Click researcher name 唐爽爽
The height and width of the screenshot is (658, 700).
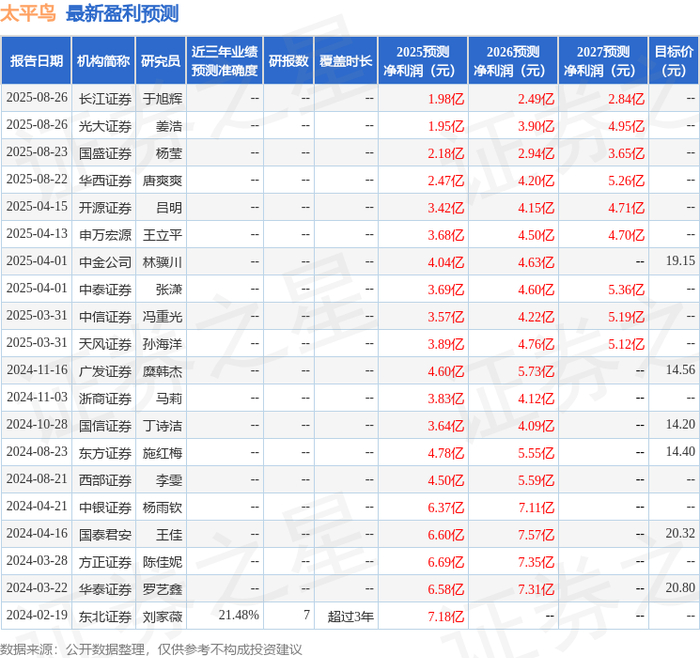(x=162, y=181)
